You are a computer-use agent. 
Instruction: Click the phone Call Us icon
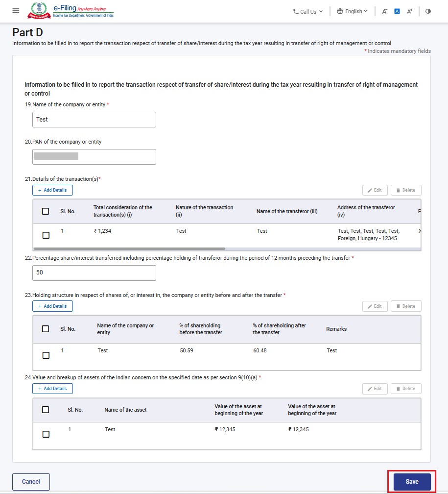click(x=296, y=12)
